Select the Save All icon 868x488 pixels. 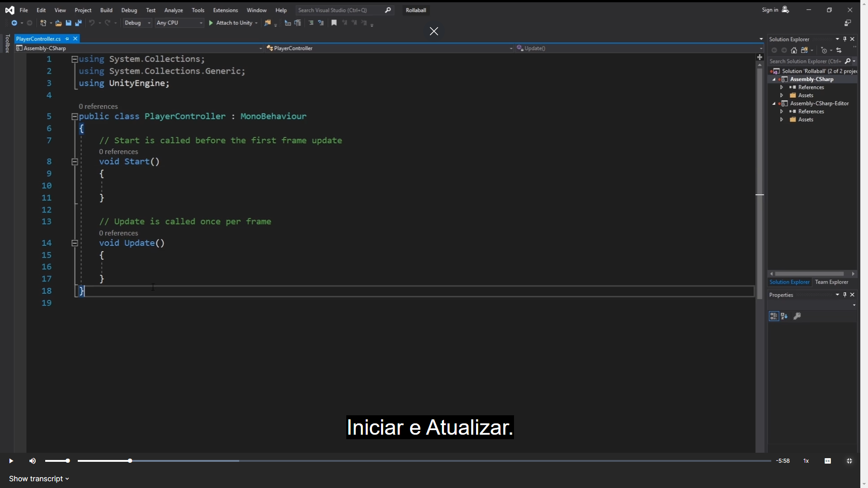coord(77,23)
